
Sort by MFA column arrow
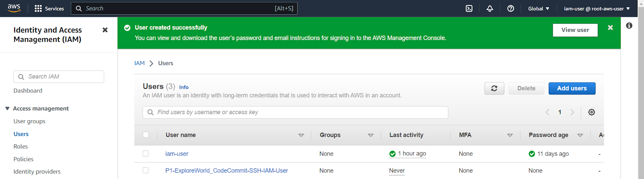point(510,135)
